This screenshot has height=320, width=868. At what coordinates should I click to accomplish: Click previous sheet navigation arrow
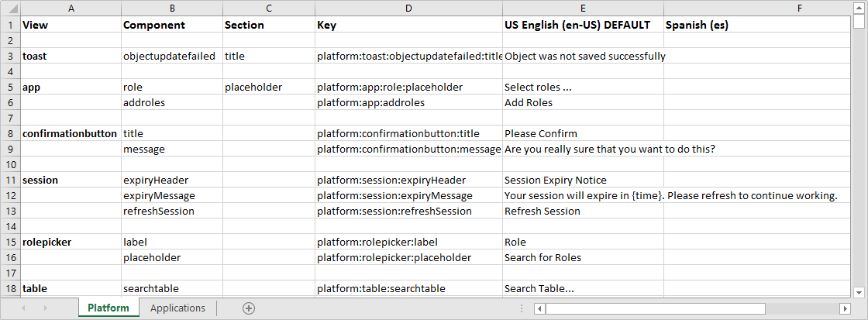coord(24,308)
